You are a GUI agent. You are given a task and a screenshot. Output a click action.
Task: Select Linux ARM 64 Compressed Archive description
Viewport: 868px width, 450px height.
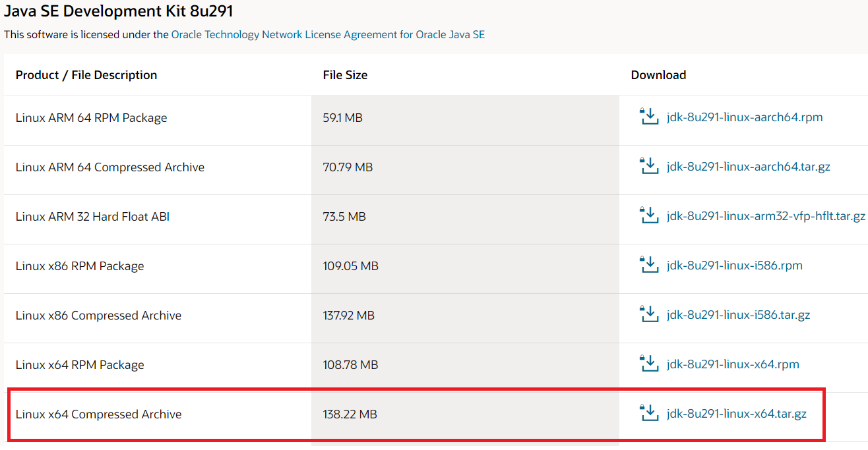[x=110, y=167]
